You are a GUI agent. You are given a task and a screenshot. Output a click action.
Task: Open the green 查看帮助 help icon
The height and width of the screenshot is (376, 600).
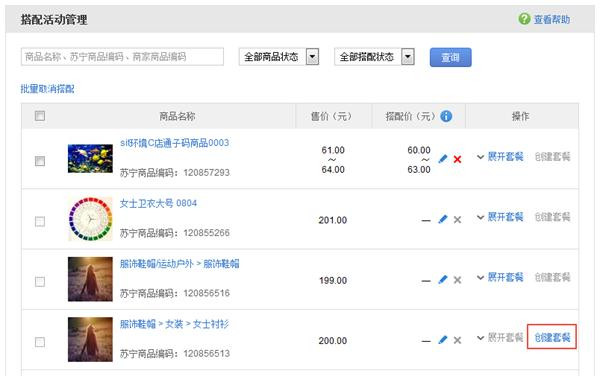(524, 19)
